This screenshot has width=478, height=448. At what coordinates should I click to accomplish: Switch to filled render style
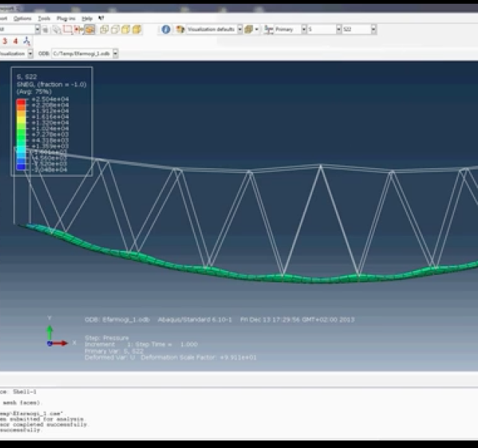click(125, 29)
